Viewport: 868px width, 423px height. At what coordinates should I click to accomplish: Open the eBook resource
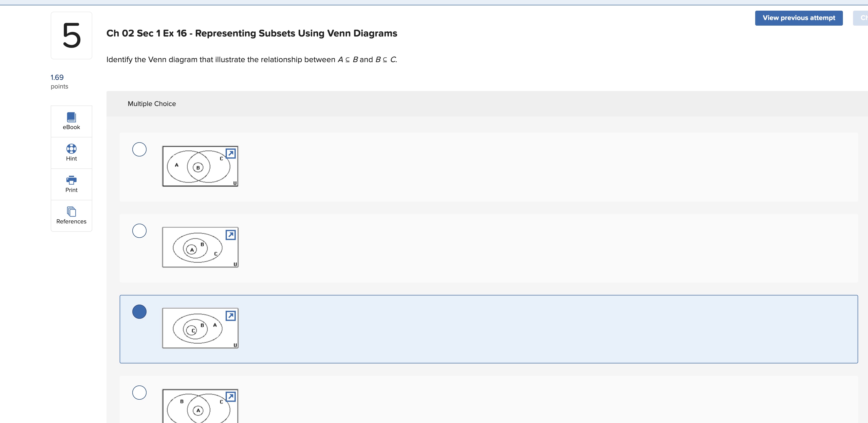(x=71, y=121)
